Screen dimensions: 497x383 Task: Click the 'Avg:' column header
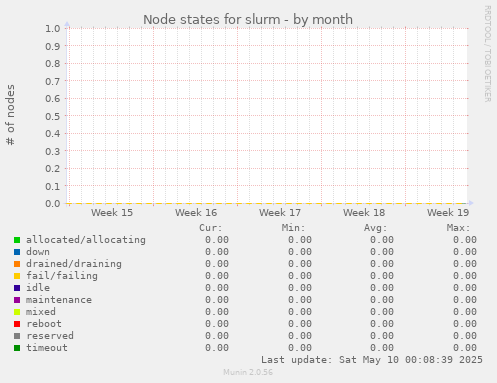[376, 228]
